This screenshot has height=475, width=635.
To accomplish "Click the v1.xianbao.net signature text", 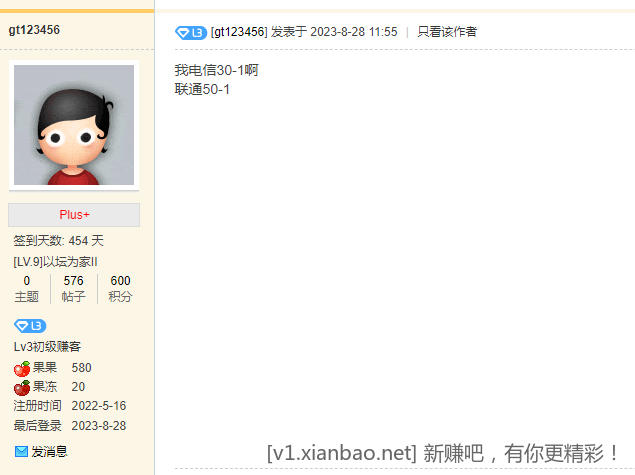I will tap(342, 453).
